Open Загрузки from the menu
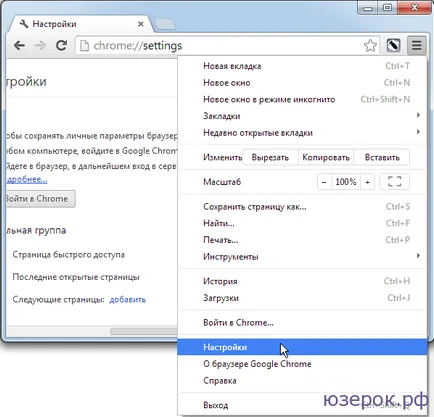This screenshot has height=417, width=434. pos(302,298)
